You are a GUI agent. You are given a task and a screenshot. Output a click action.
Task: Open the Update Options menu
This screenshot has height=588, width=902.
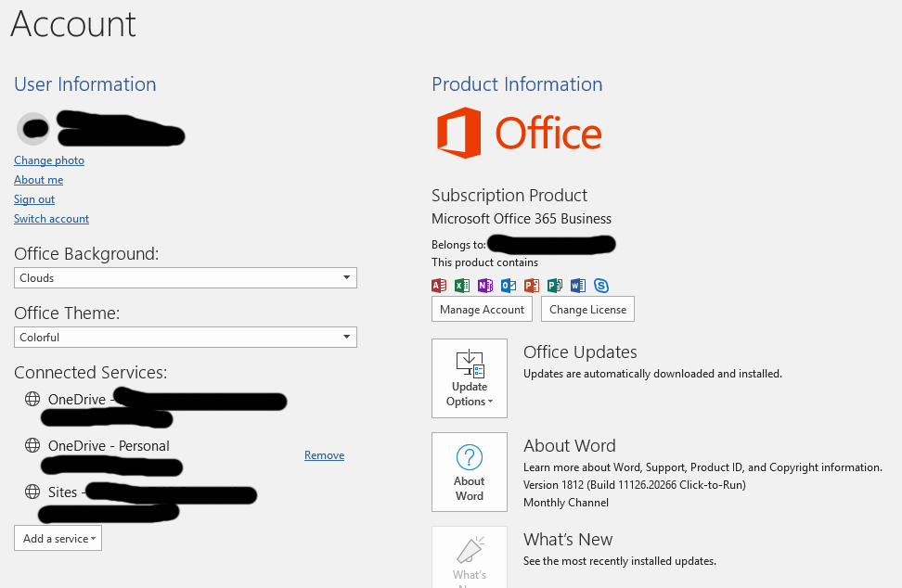coord(470,378)
